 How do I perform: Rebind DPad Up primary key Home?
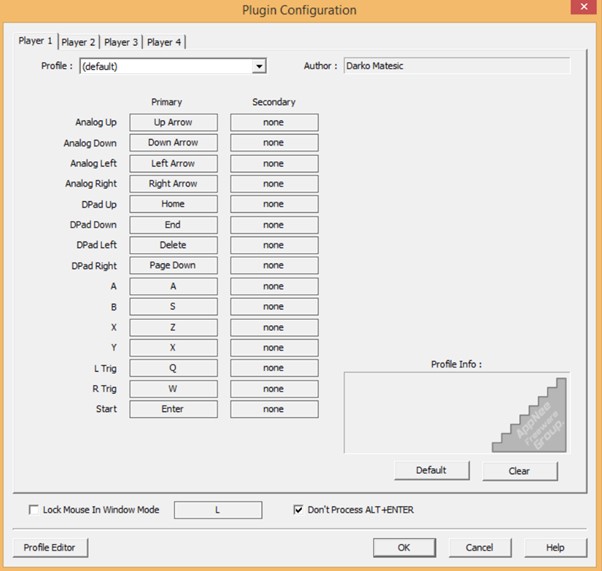pos(174,204)
